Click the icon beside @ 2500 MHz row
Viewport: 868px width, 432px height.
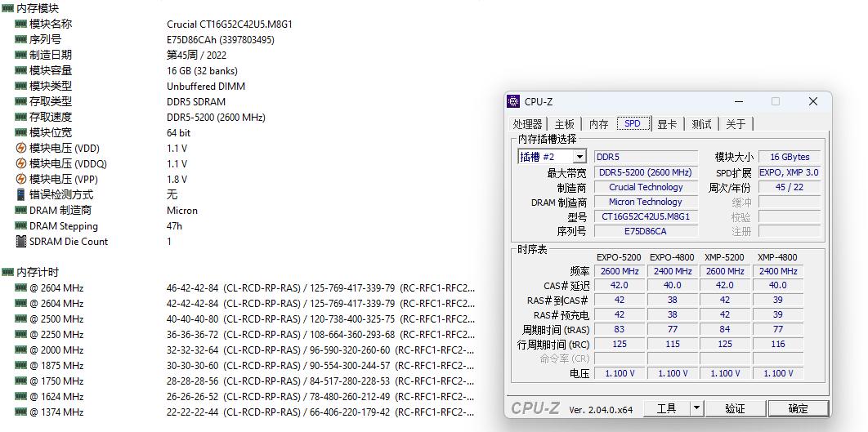click(20, 318)
